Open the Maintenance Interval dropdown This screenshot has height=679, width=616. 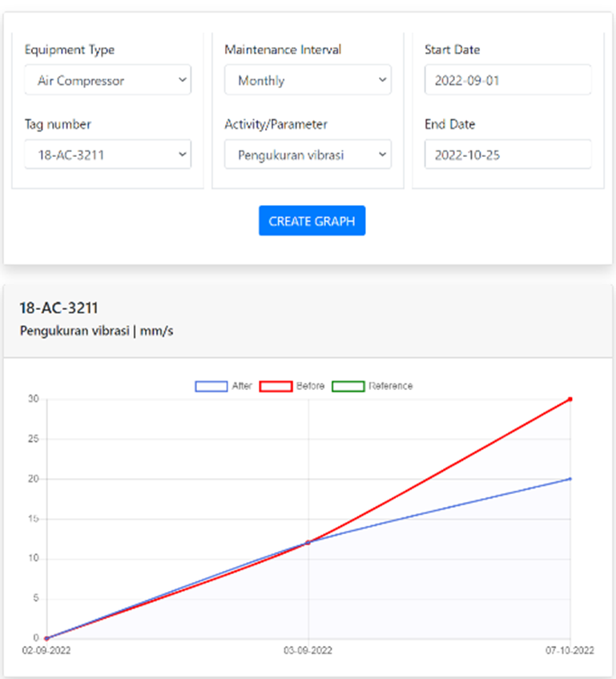coord(308,80)
